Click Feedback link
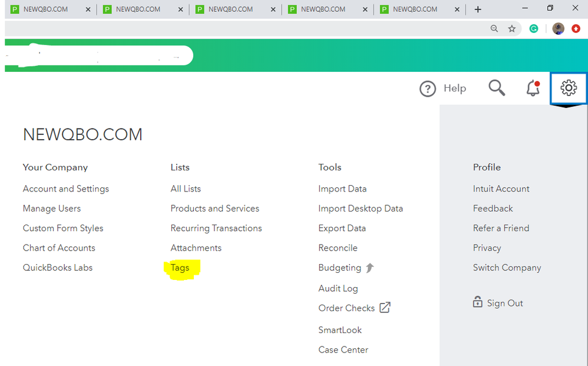The width and height of the screenshot is (588, 366). tap(493, 209)
